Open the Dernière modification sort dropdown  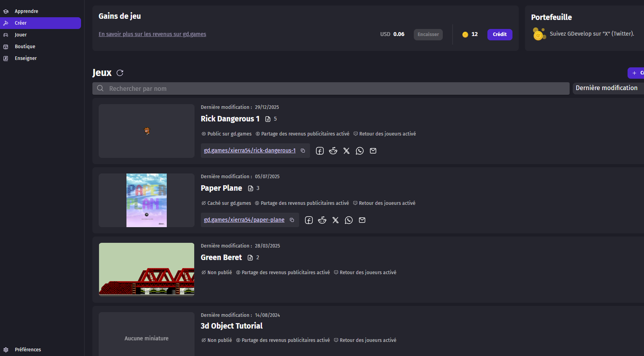coord(607,88)
